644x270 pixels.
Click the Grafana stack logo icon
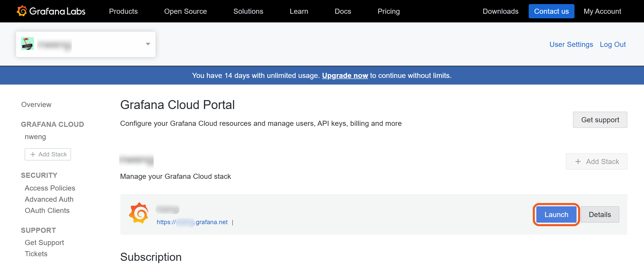point(139,213)
